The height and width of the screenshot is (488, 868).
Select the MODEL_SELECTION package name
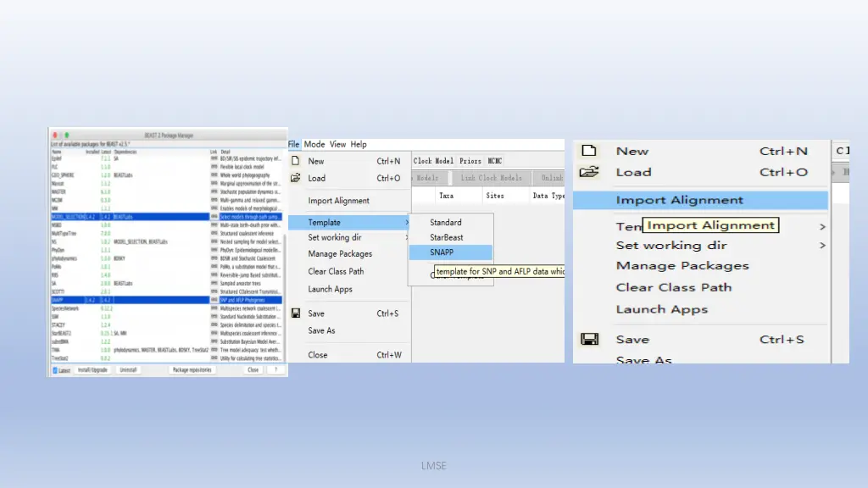68,217
